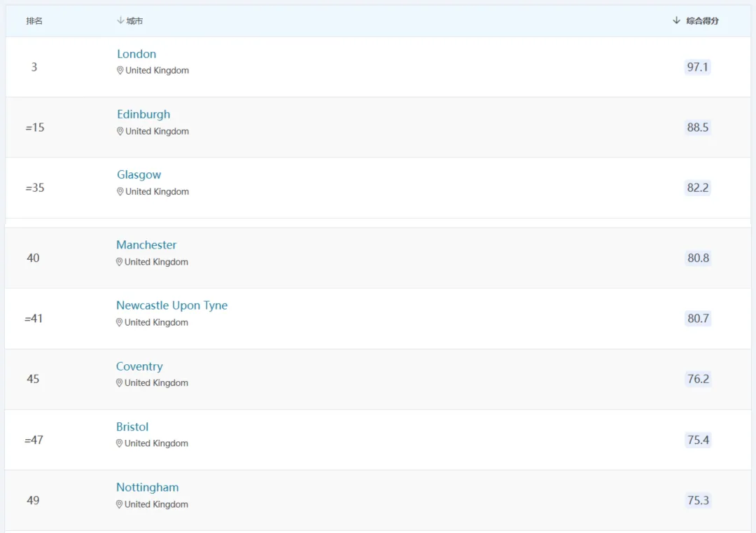
Task: Click rank 45 in Coventry row
Action: point(33,379)
